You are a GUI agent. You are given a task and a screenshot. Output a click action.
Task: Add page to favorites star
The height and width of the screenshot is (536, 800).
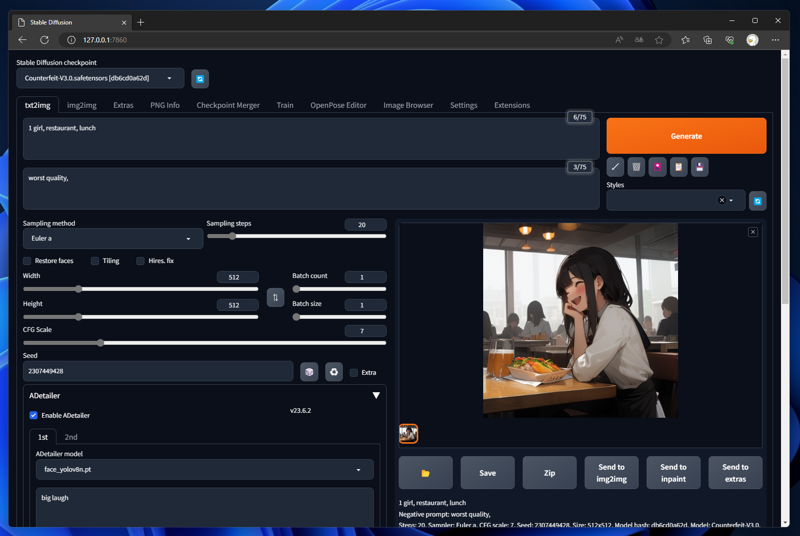pos(659,40)
